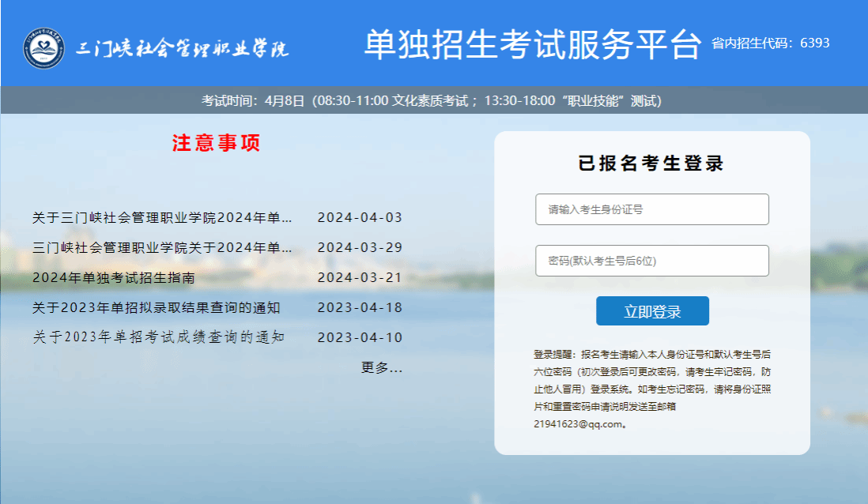Click the 单独招生考试服务平台 title

(x=532, y=45)
